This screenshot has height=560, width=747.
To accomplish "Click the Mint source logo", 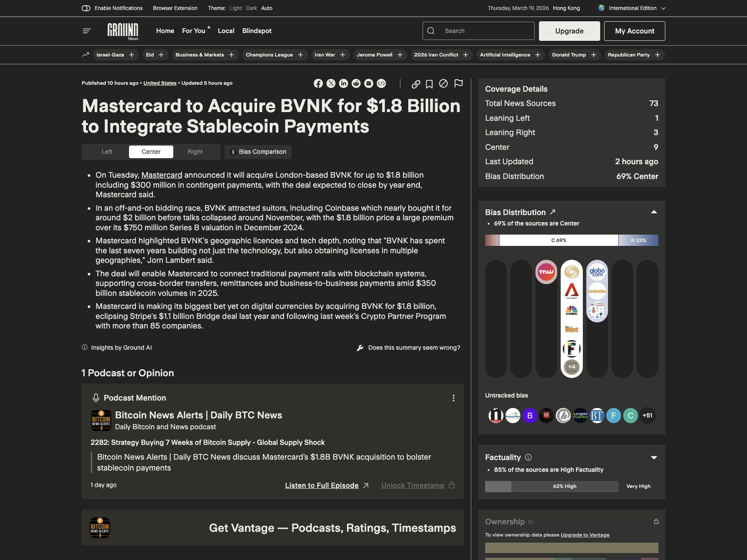I will click(x=572, y=329).
